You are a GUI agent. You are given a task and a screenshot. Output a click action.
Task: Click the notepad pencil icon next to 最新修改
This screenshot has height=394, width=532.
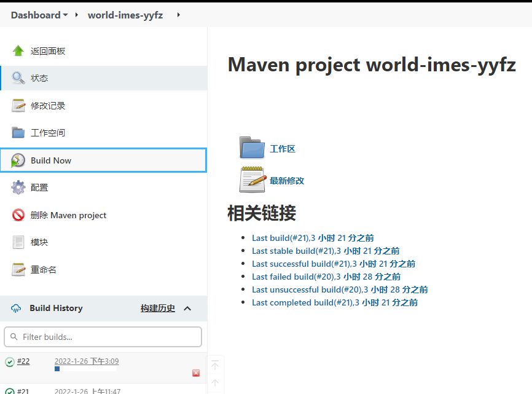click(252, 179)
